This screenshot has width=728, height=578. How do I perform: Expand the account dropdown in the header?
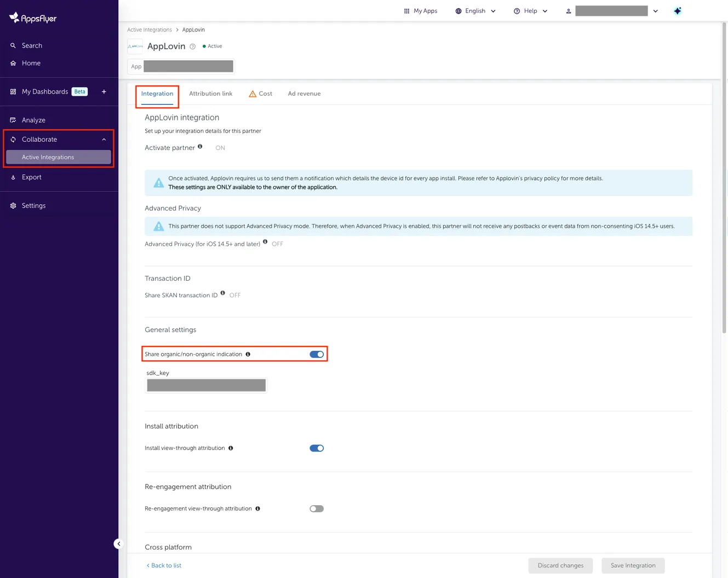click(655, 10)
